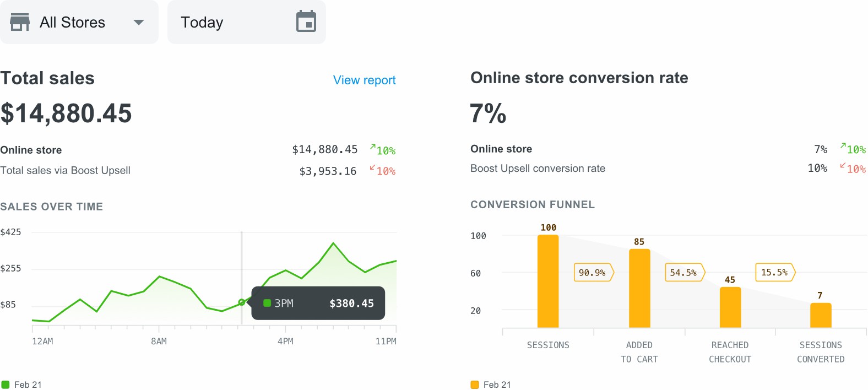
Task: Click the green up arrow next to 7%
Action: pyautogui.click(x=843, y=147)
